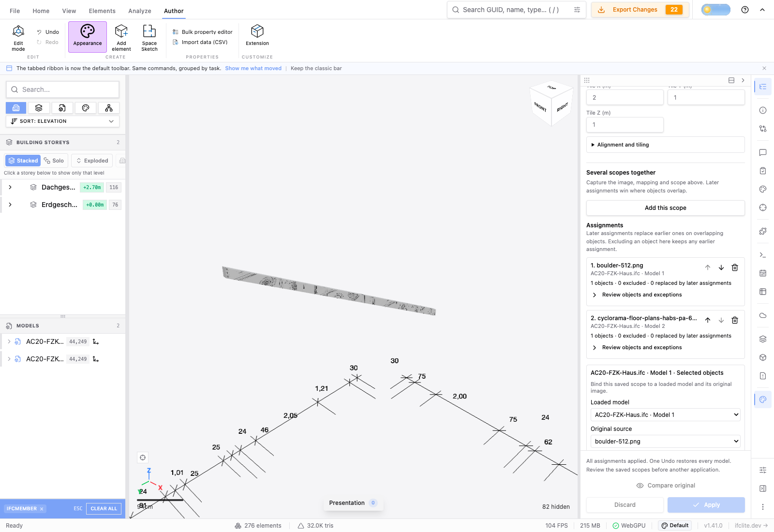Click the Edit mode icon

click(x=18, y=38)
